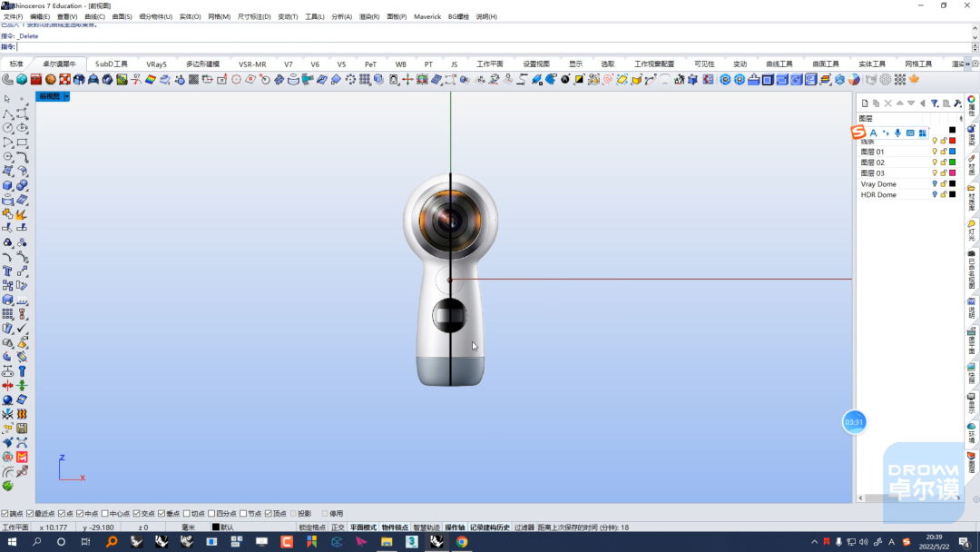This screenshot has height=552, width=980.
Task: Change the 图层 01 blue color swatch
Action: [953, 152]
